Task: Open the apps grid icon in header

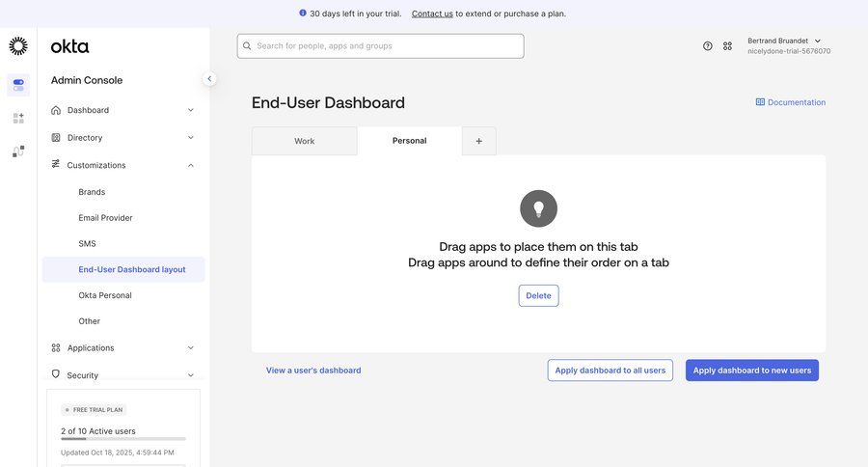Action: coord(727,46)
